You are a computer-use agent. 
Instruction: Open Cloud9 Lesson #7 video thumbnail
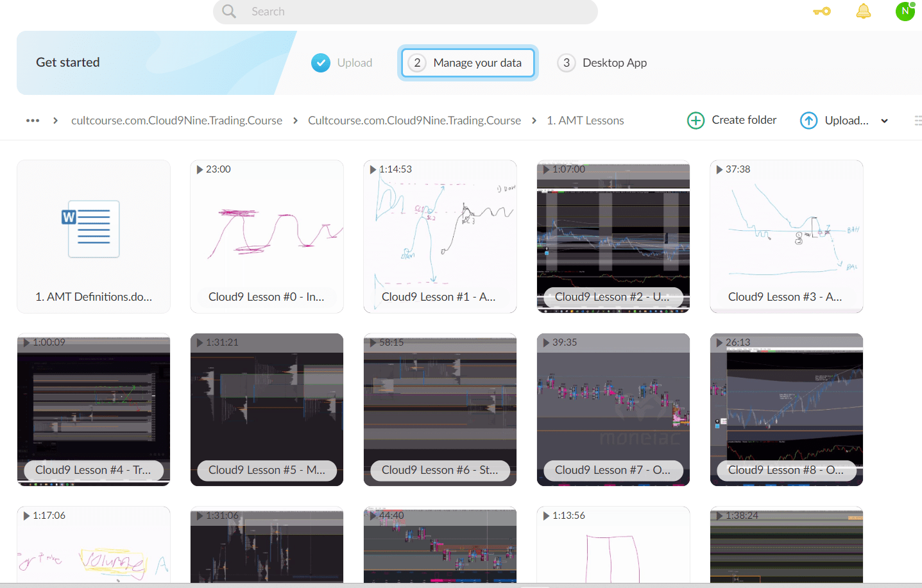pyautogui.click(x=613, y=410)
